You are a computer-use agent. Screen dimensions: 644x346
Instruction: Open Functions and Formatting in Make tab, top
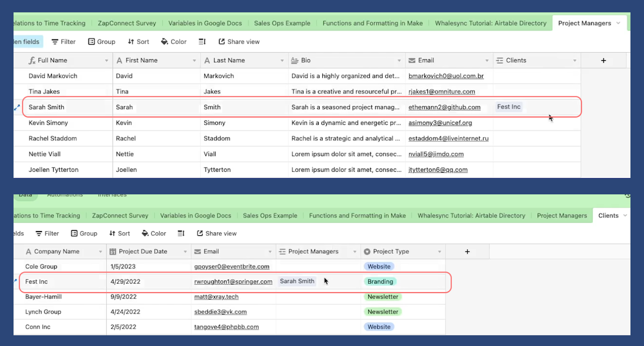[373, 23]
